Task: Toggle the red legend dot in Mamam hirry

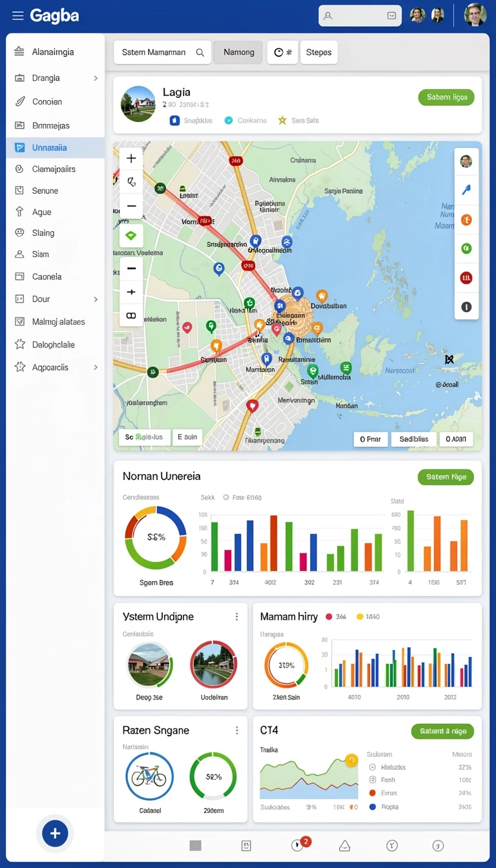Action: click(329, 617)
